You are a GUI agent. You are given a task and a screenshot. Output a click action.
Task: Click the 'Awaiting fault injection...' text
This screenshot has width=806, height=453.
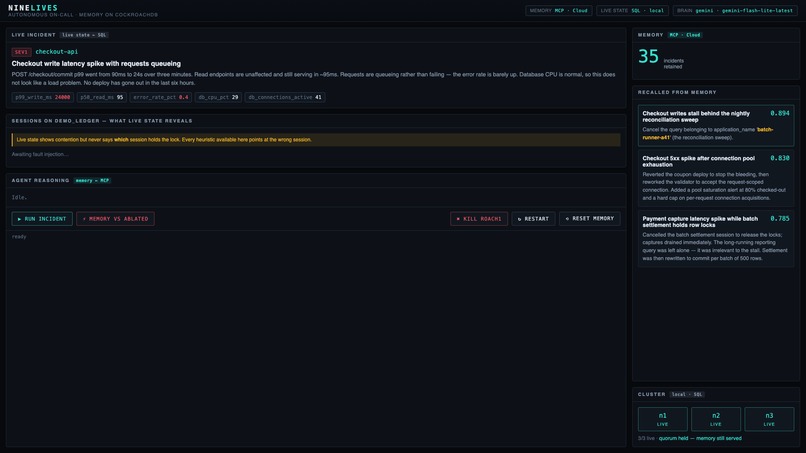[x=40, y=154]
